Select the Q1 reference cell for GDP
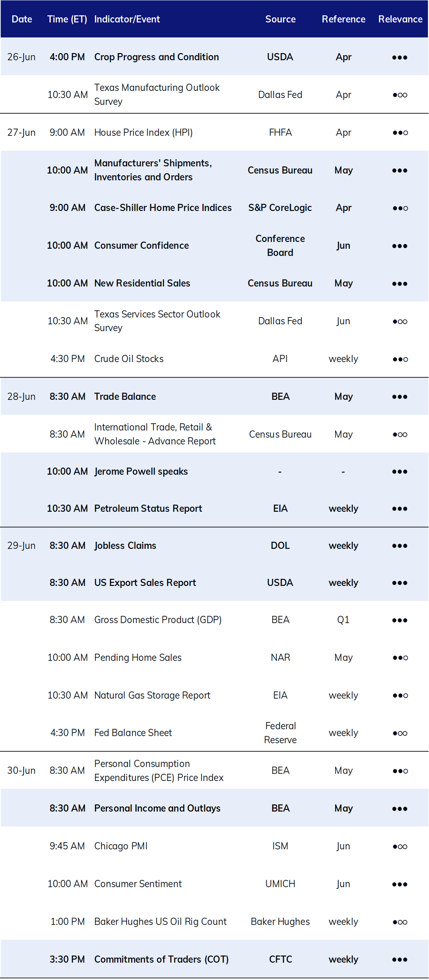 tap(343, 620)
